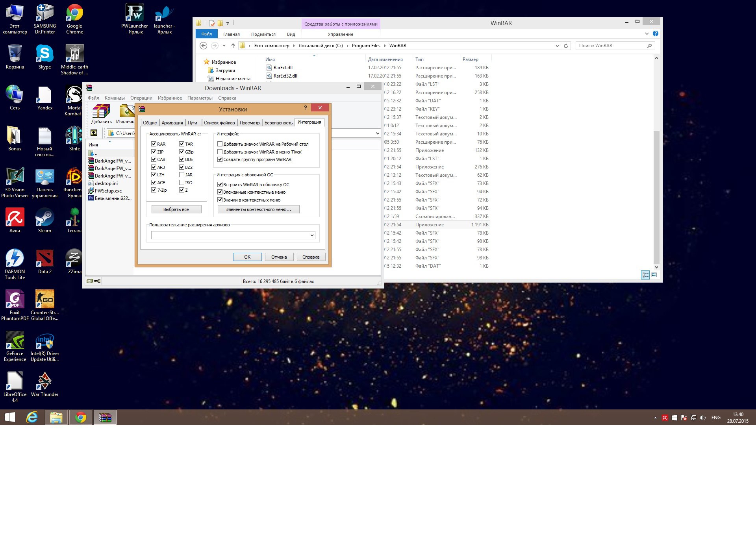
Task: Select DAEMON Tools Lite desktop icon
Action: [15, 264]
